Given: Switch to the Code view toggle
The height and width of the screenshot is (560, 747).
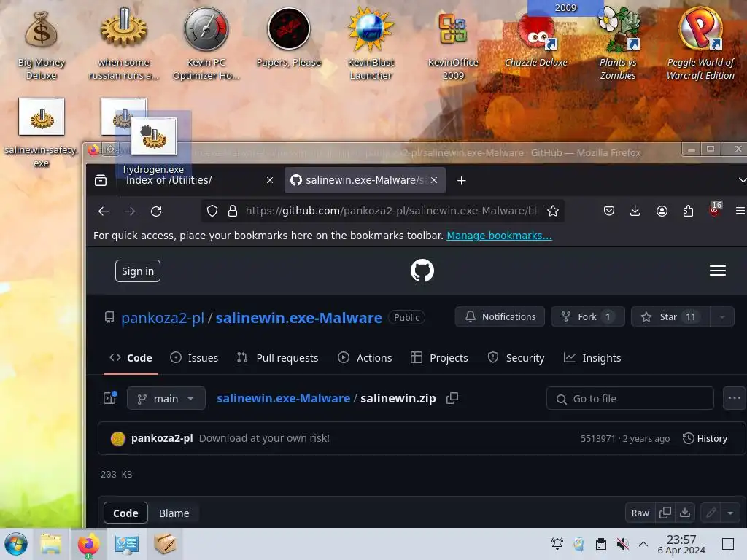Looking at the screenshot, I should tap(125, 513).
